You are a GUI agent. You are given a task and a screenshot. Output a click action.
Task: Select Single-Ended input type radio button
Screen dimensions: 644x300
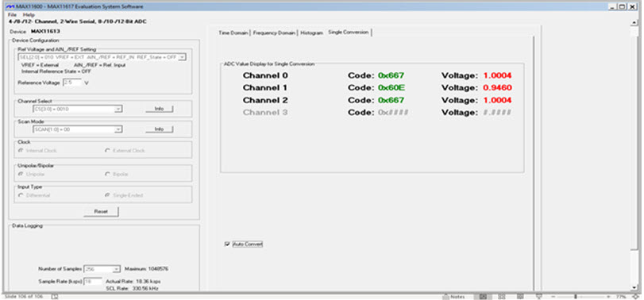[108, 195]
